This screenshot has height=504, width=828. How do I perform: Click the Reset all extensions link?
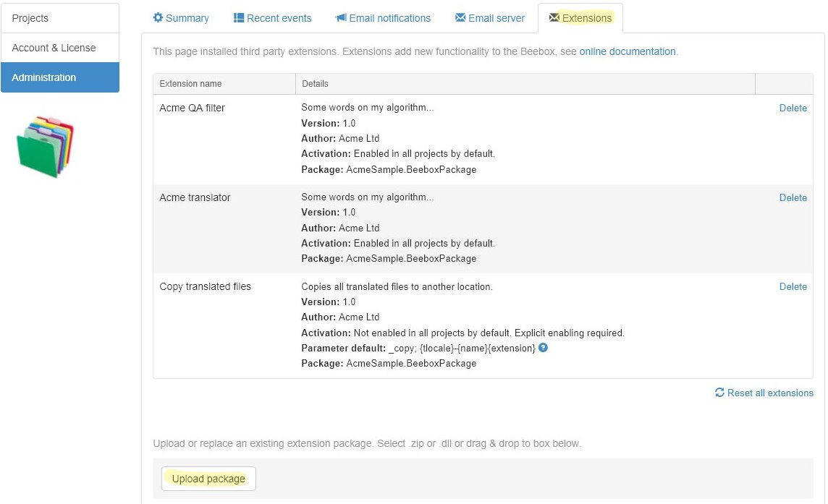click(770, 393)
